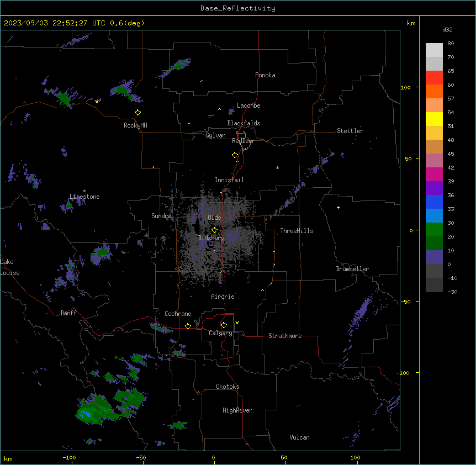This screenshot has width=476, height=465.
Task: Click the 50 tick label on right axis
Action: pyautogui.click(x=408, y=158)
